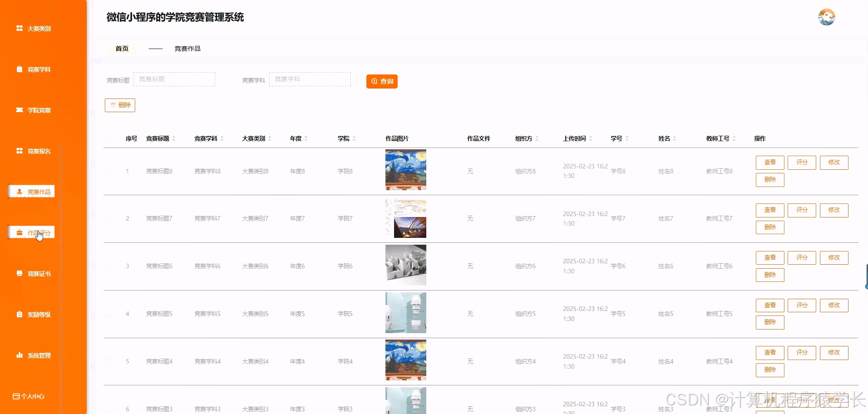Tick the checkbox for row 竞赛标题7
Screen dimensions: 868x414
click(x=108, y=219)
